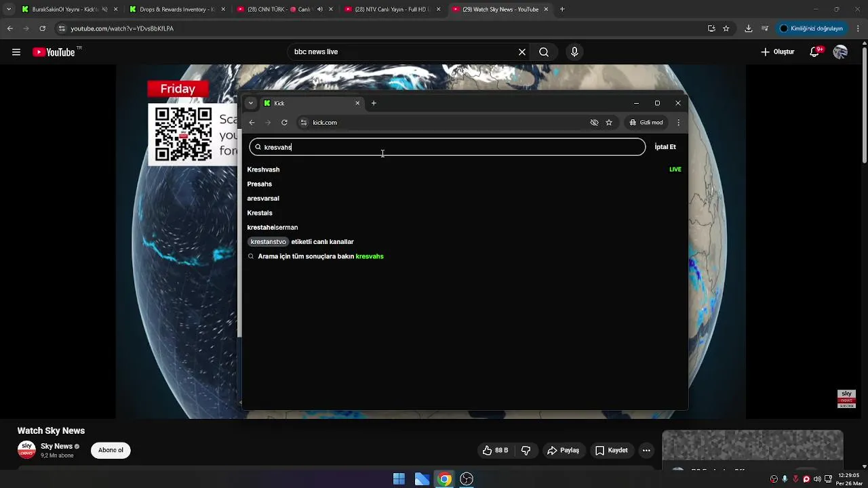This screenshot has height=488, width=868.
Task: Start YouTube voice search microphone
Action: coord(574,52)
